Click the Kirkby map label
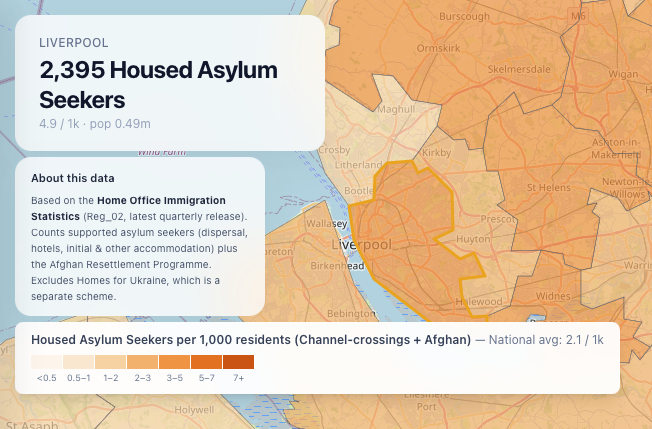 [x=437, y=153]
